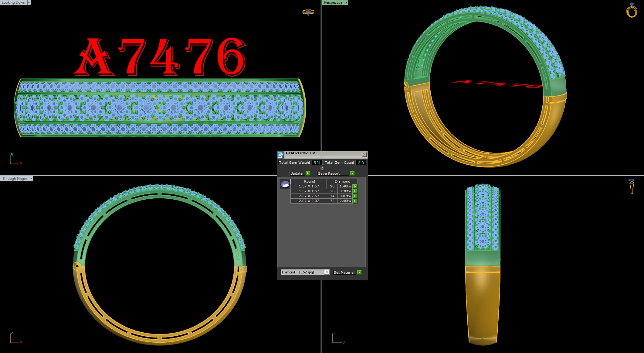Viewport: 644px width, 353px height.
Task: Select the red A7476 text object in Looking Down view
Action: (160, 57)
